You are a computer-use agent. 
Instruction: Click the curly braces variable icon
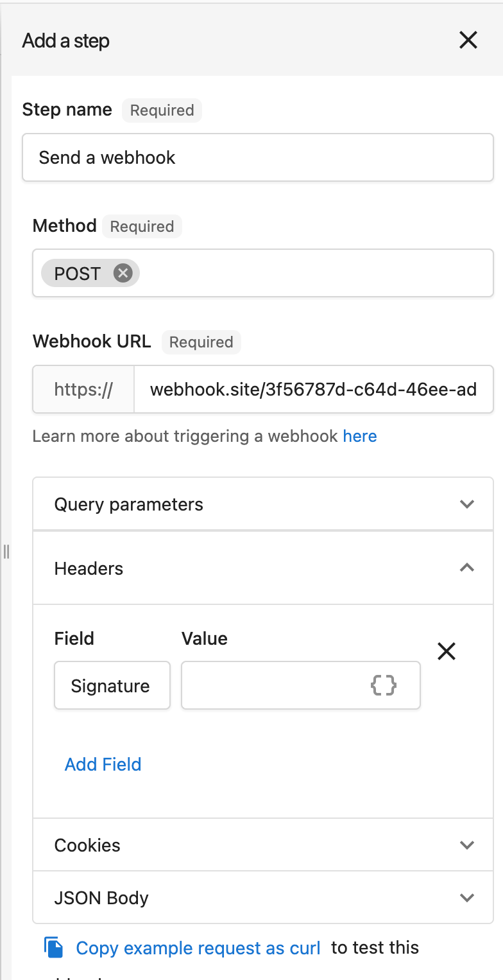coord(384,685)
